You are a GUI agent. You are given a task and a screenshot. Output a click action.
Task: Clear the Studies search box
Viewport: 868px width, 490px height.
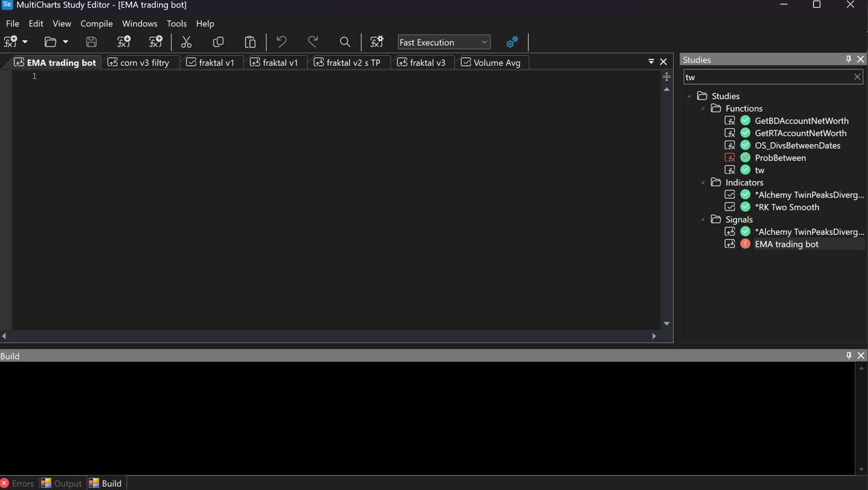(857, 77)
